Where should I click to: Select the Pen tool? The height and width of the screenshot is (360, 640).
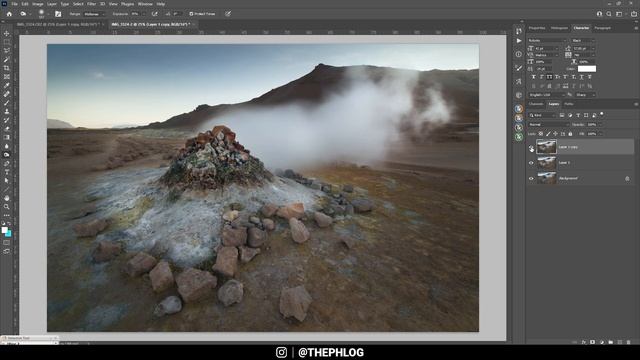7,163
